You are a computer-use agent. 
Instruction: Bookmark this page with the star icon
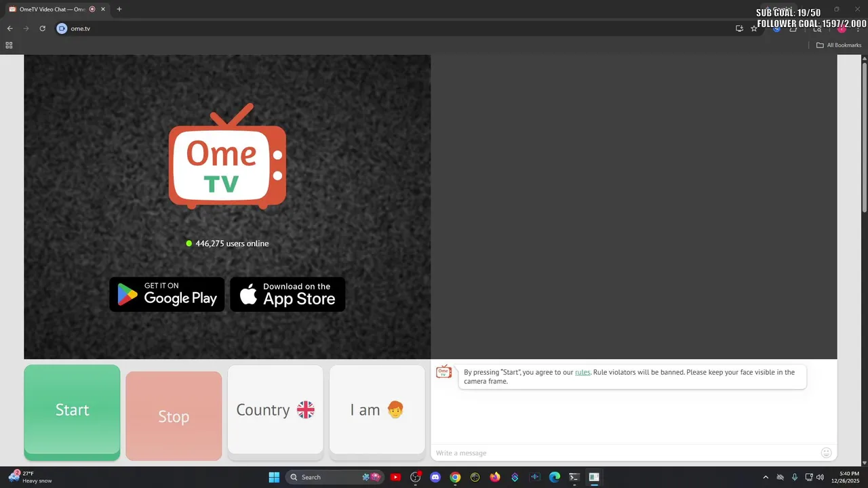753,28
